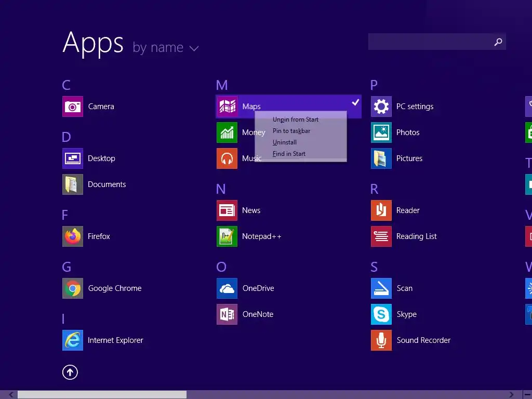Click the 'Internet Explorer' label
532x399 pixels.
pyautogui.click(x=115, y=340)
